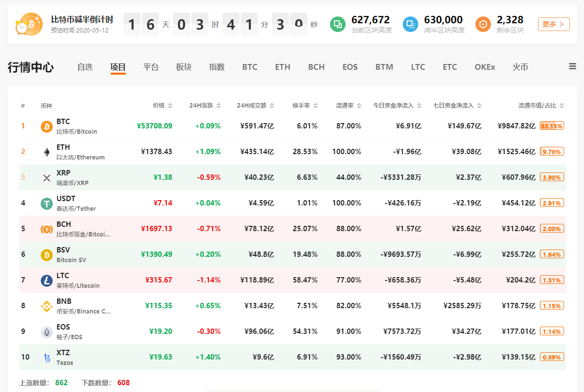Click the green current block height icon
The image size is (584, 392).
click(x=338, y=24)
